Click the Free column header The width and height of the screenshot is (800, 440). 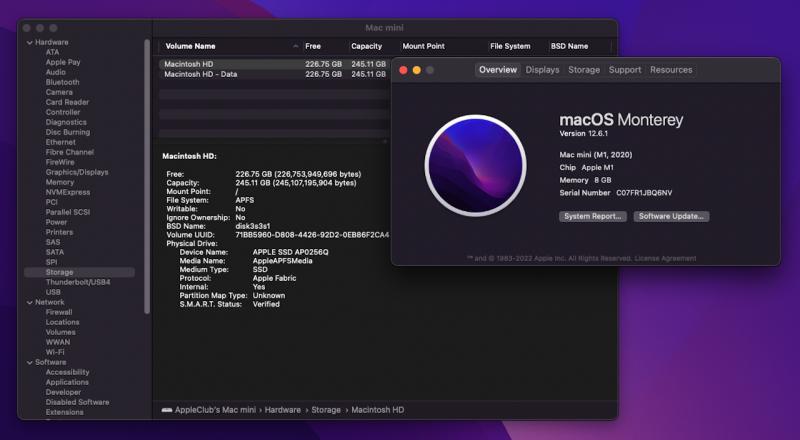tap(313, 46)
